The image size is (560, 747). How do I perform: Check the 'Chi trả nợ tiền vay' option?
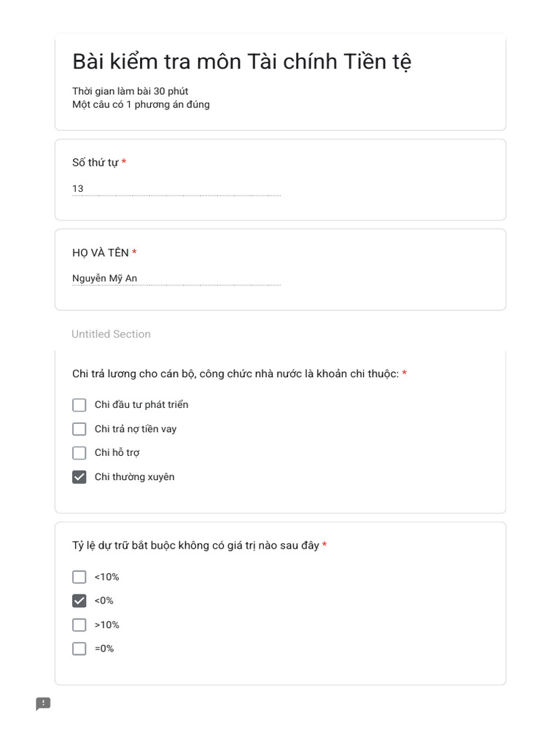[x=79, y=429]
